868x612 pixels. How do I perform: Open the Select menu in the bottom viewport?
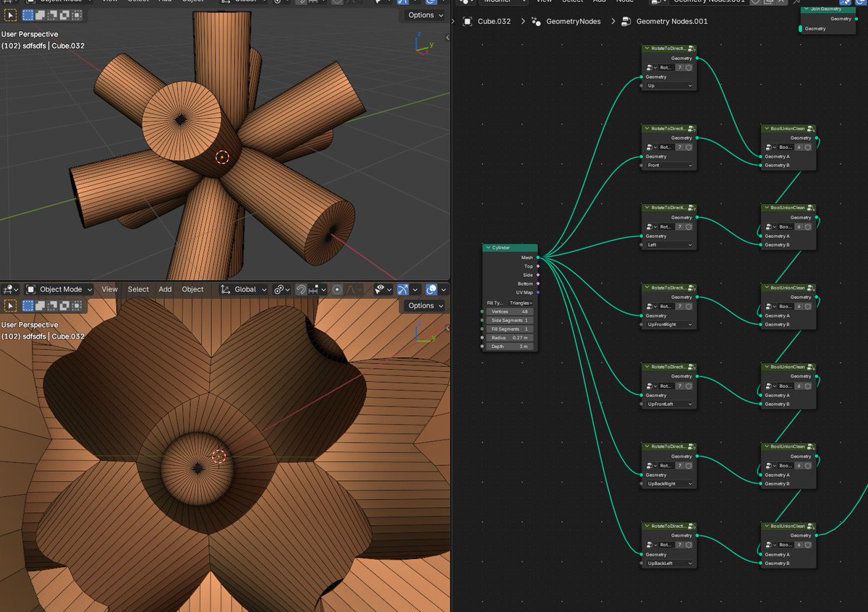coord(137,289)
